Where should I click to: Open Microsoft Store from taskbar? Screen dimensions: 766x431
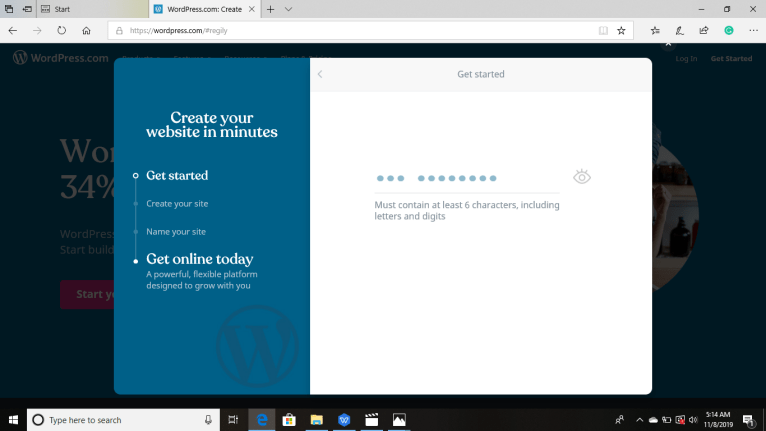[289, 420]
